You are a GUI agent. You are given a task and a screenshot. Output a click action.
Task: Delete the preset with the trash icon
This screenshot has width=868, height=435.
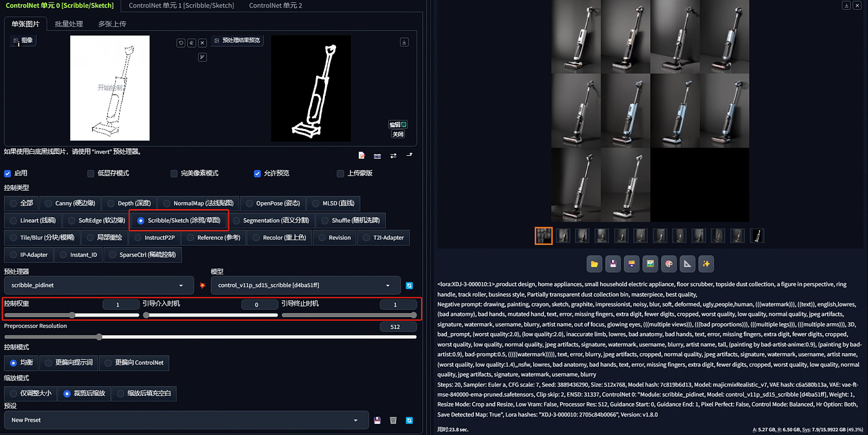click(393, 420)
